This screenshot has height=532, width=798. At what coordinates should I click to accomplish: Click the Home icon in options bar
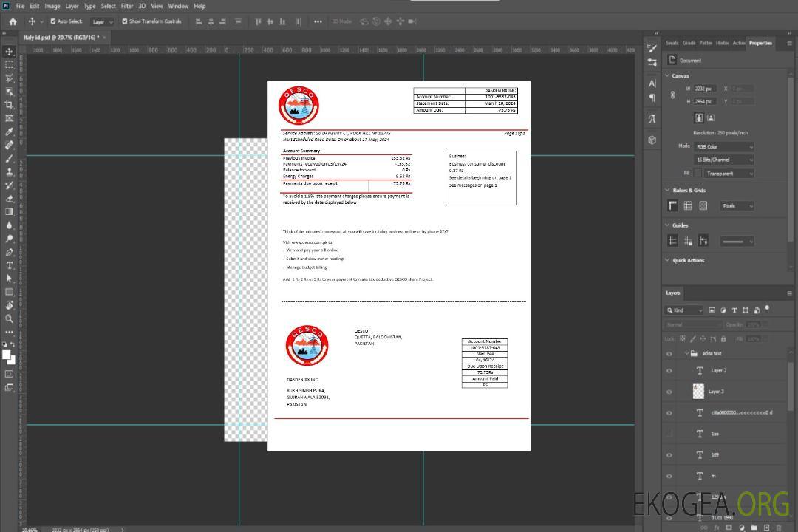pyautogui.click(x=13, y=21)
